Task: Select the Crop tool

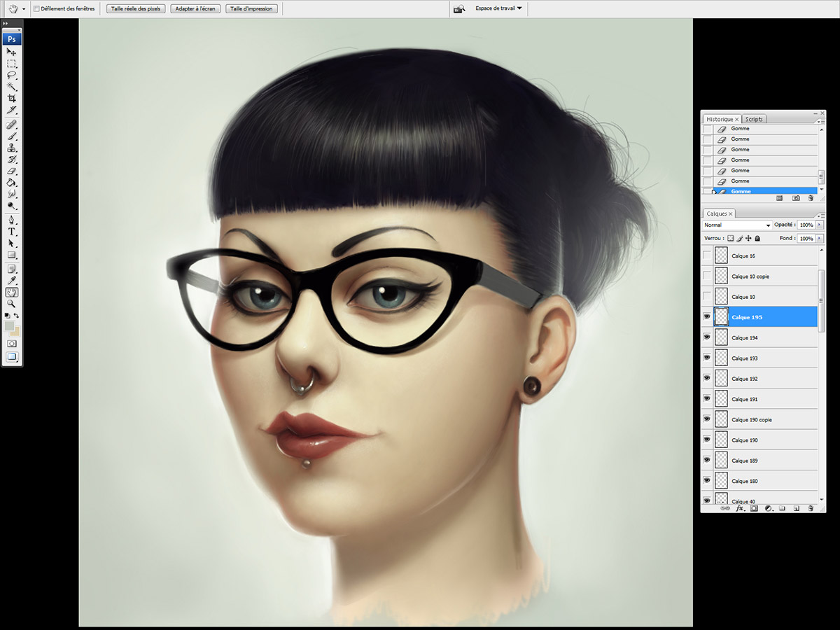Action: (x=11, y=98)
